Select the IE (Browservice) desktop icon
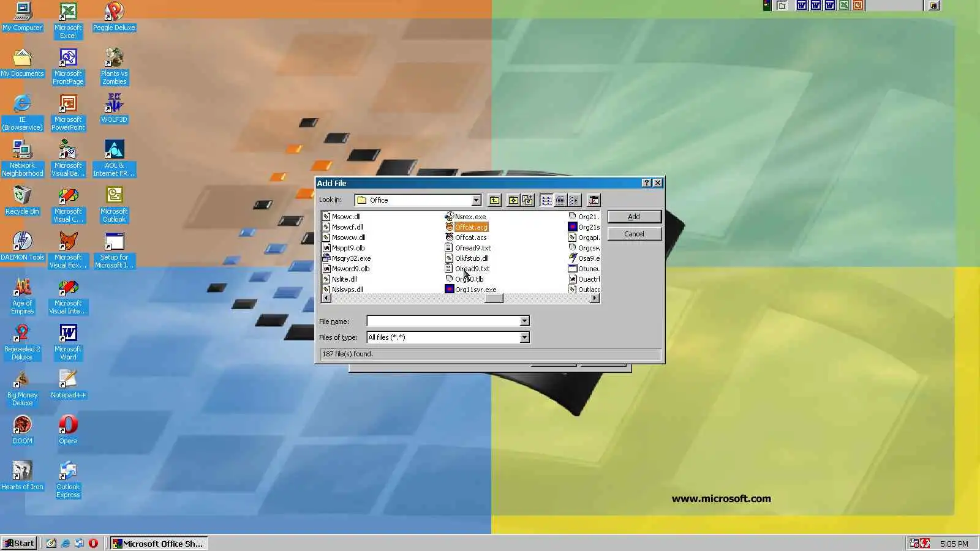The height and width of the screenshot is (551, 980). (x=23, y=113)
